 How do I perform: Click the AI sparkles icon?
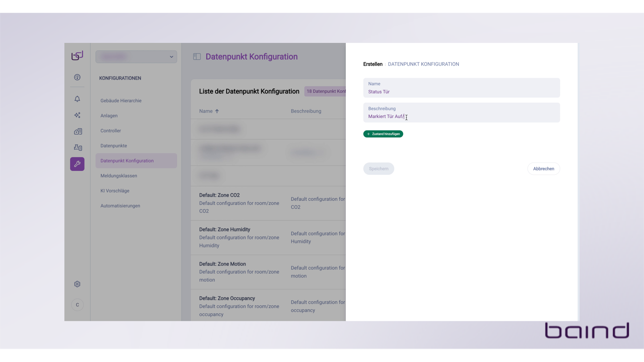(77, 115)
